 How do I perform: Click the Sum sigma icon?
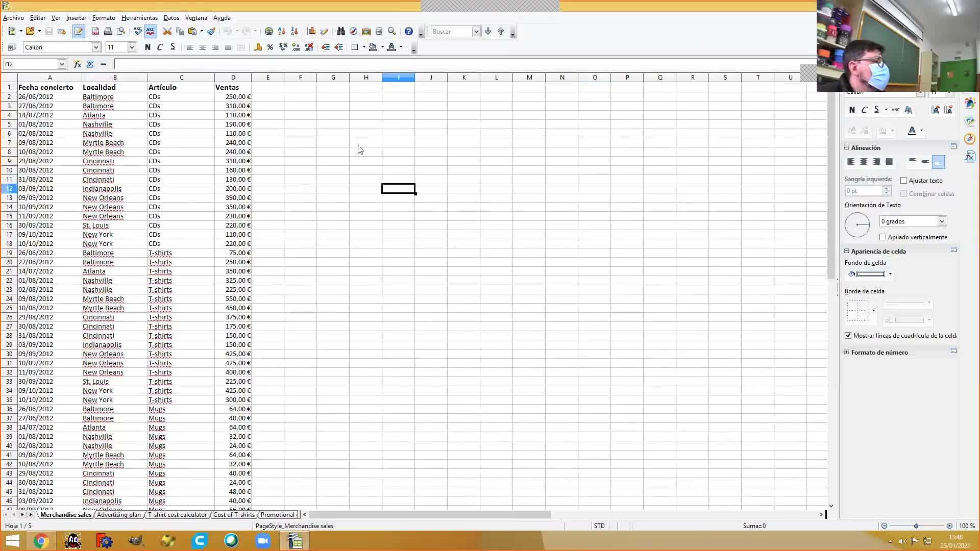coord(90,64)
